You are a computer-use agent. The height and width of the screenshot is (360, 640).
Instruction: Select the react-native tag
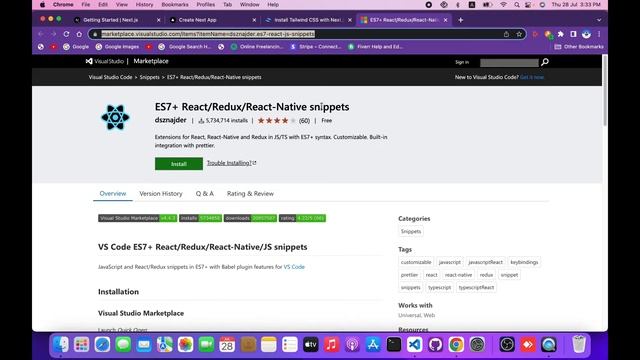[458, 275]
